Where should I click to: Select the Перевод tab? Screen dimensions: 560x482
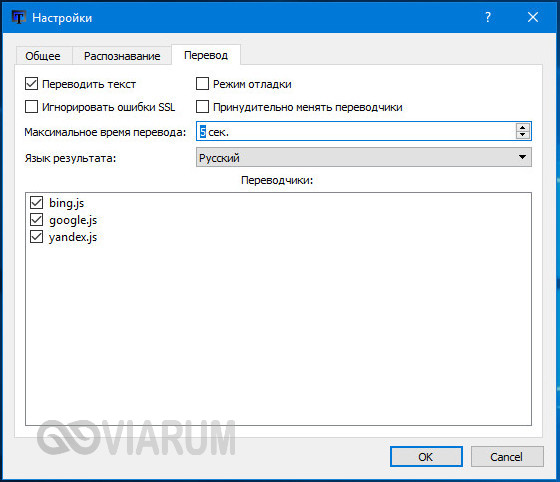[206, 55]
